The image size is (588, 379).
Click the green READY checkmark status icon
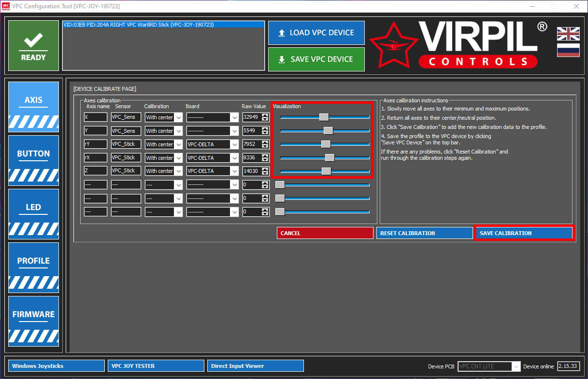[x=33, y=46]
